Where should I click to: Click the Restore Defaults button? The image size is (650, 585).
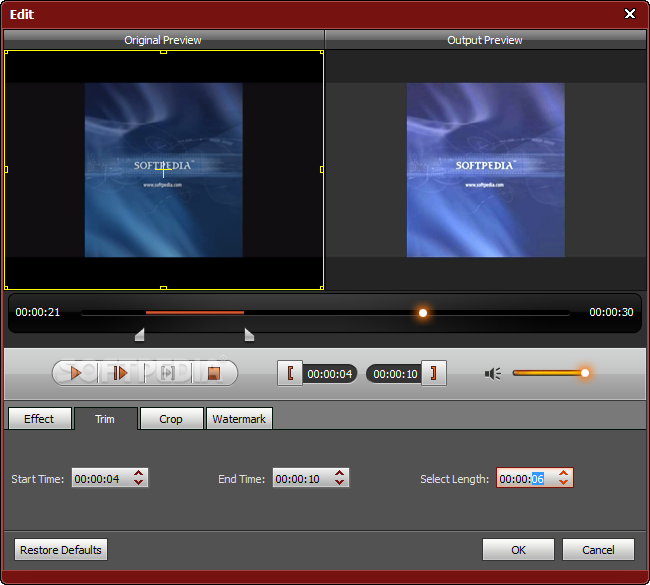pyautogui.click(x=61, y=550)
